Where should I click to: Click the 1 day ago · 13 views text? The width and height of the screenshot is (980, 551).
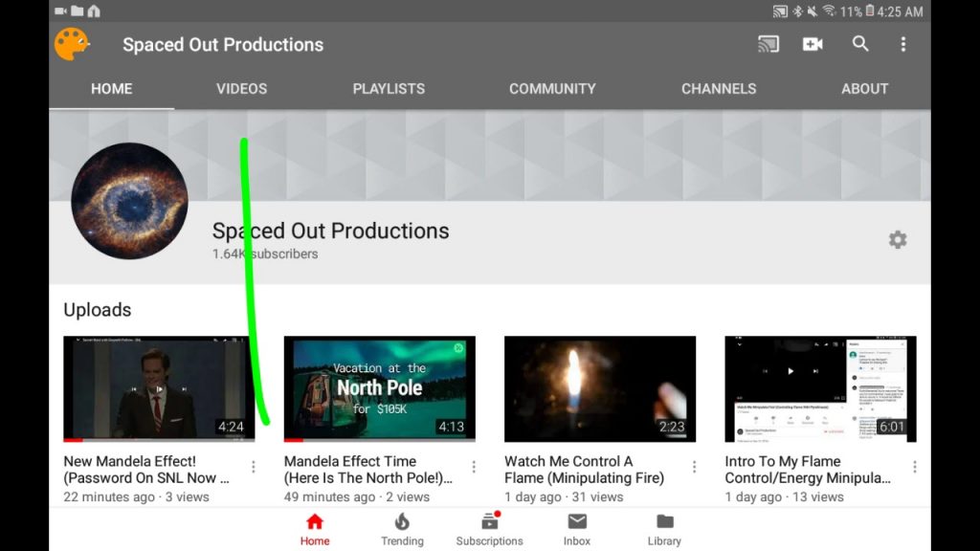[785, 496]
